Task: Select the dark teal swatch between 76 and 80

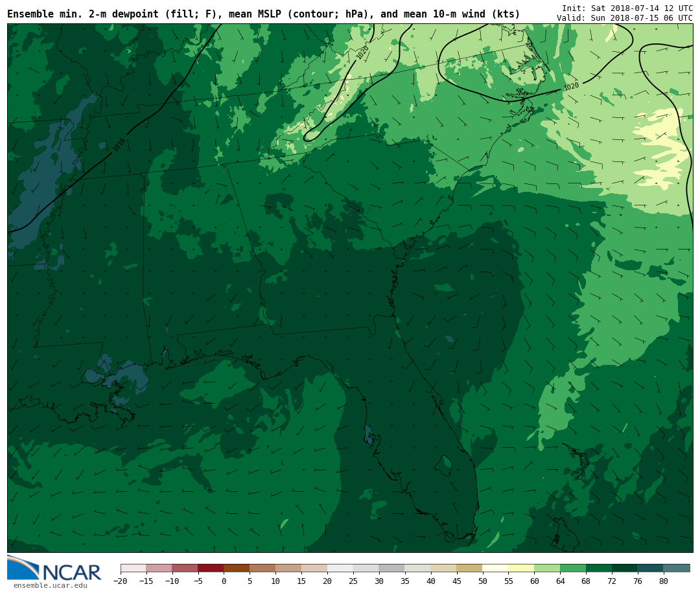Action: [x=650, y=568]
